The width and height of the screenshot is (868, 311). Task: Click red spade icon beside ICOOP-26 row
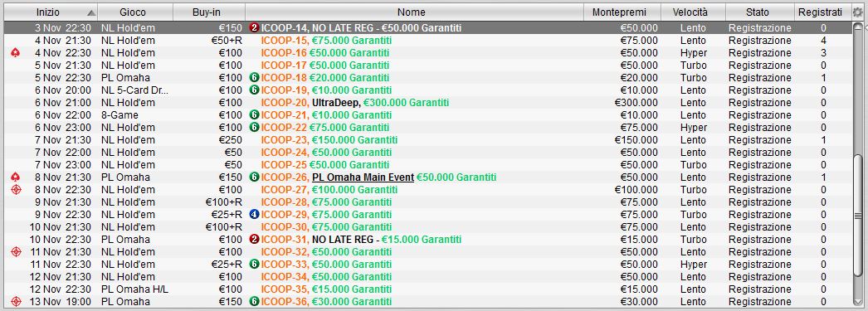(x=16, y=177)
